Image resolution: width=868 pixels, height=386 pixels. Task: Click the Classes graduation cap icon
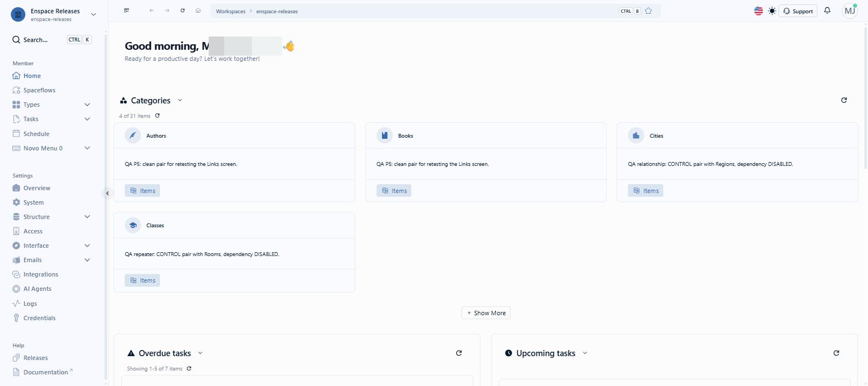click(133, 225)
